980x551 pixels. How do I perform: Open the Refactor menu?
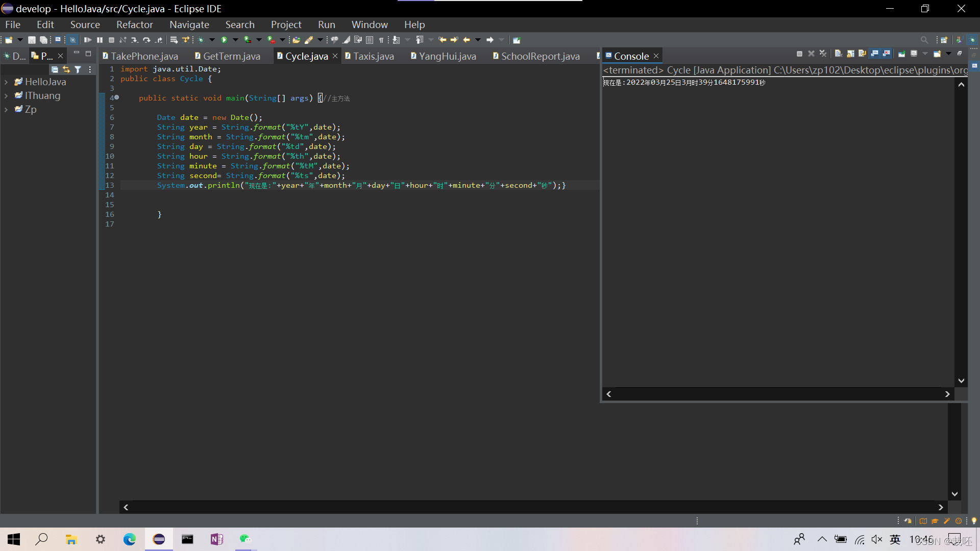pyautogui.click(x=134, y=24)
